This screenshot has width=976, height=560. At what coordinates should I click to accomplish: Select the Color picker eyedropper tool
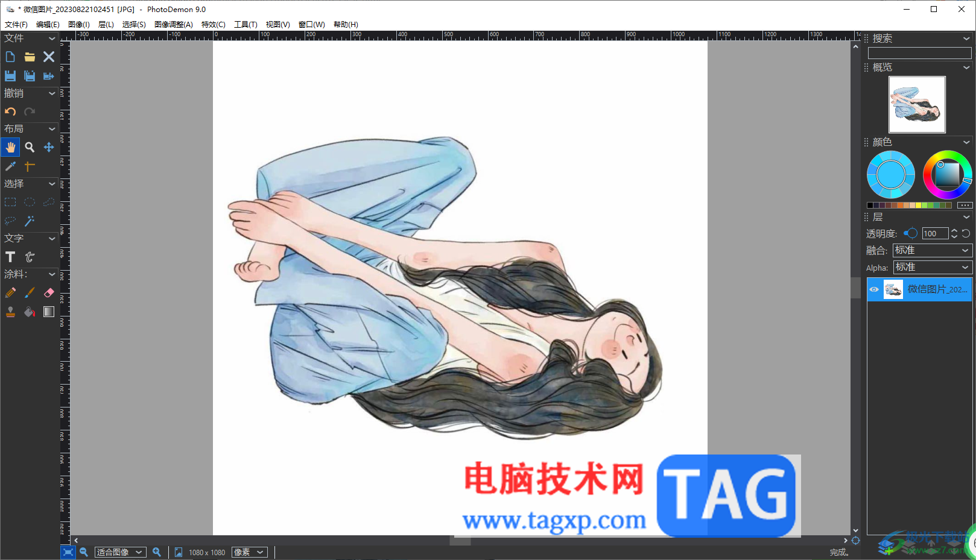coord(10,166)
